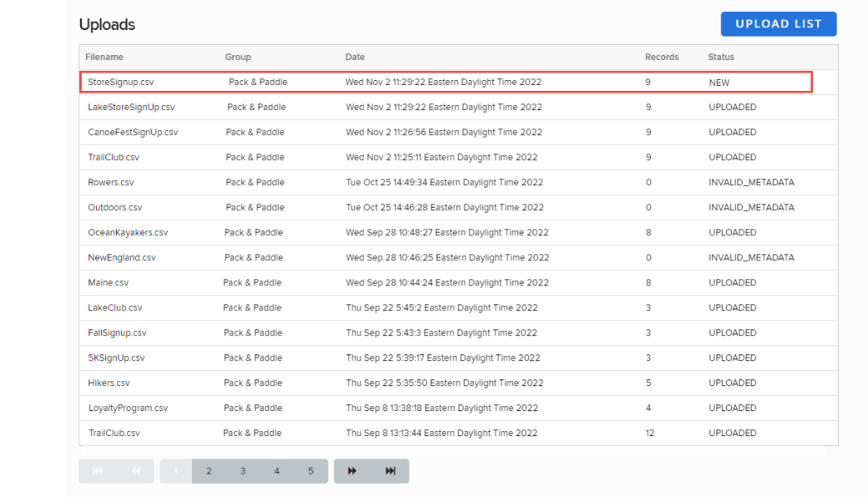Jump to the last page icon
Screen dimensions: 868x497
tap(391, 471)
